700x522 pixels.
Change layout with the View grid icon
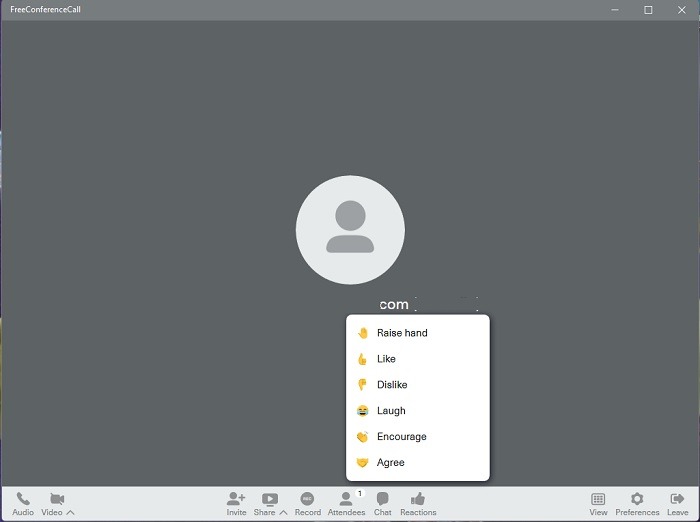coord(598,499)
